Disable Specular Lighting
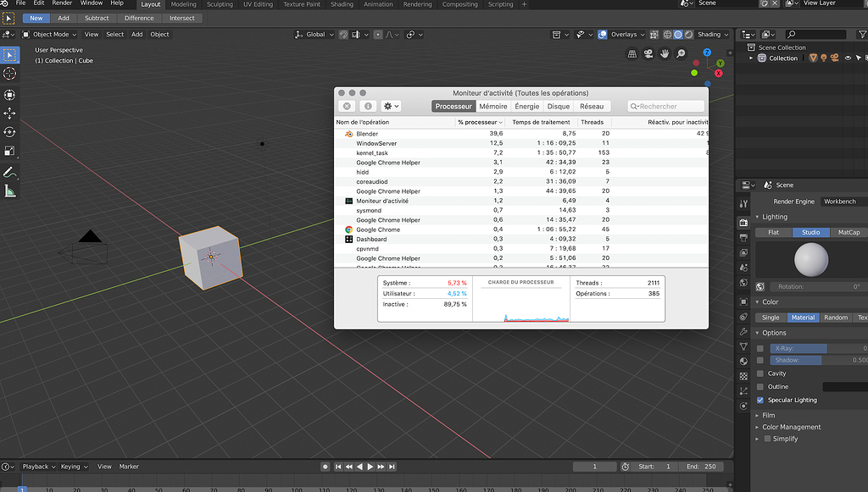The width and height of the screenshot is (868, 492). coord(759,400)
